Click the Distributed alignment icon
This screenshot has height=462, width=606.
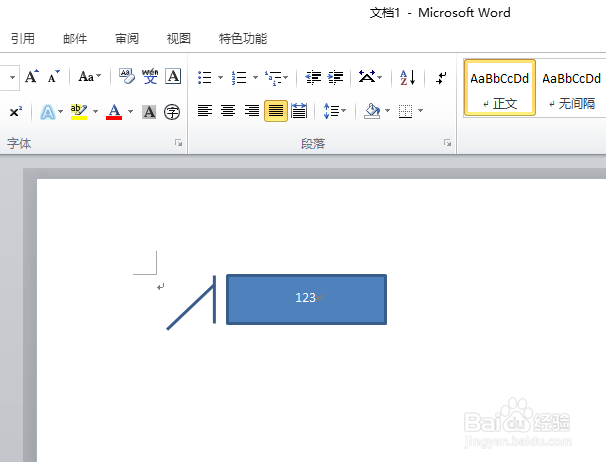(299, 111)
